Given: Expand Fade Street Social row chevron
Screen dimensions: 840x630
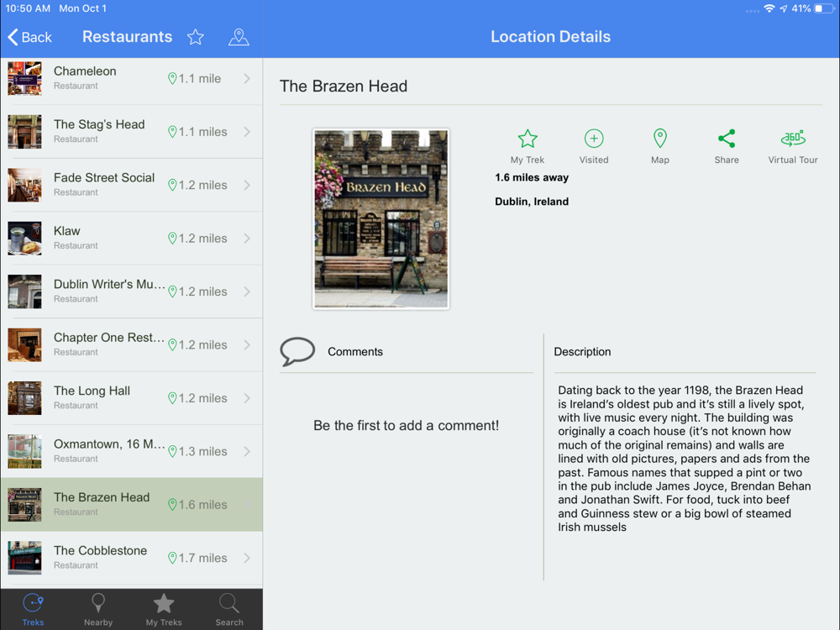Looking at the screenshot, I should [x=247, y=185].
